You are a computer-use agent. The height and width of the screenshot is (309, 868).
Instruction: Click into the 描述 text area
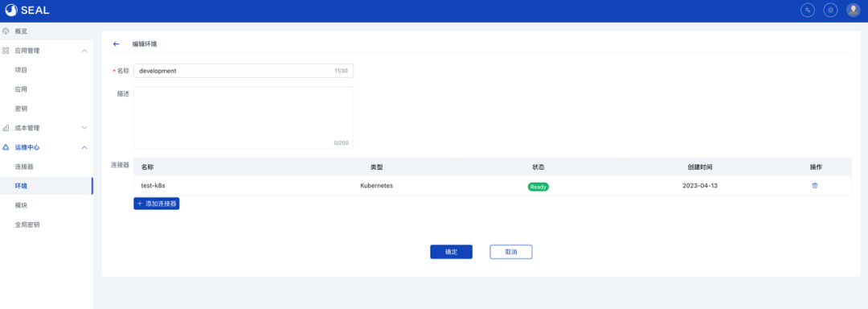(244, 117)
